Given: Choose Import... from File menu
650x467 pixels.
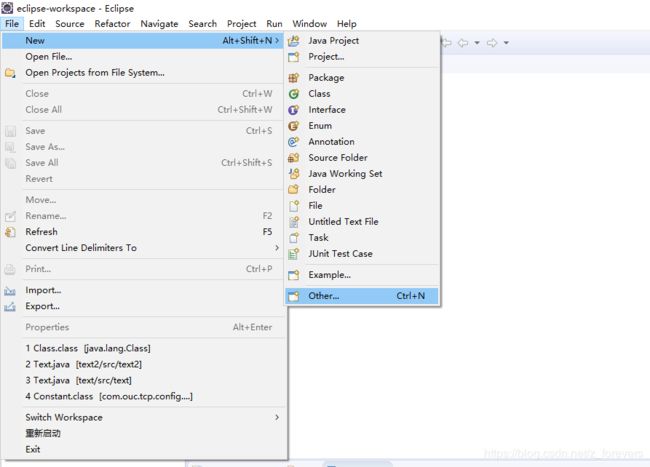Looking at the screenshot, I should tap(143, 290).
